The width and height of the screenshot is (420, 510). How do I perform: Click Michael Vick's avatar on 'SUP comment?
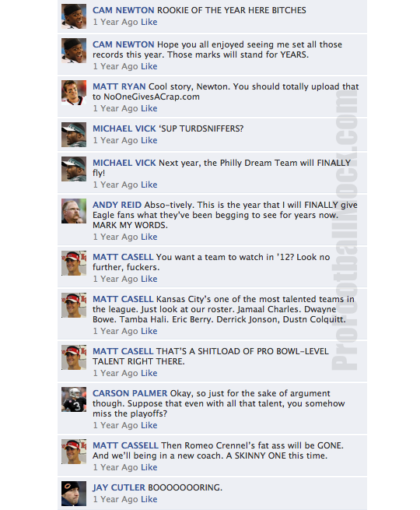74,135
